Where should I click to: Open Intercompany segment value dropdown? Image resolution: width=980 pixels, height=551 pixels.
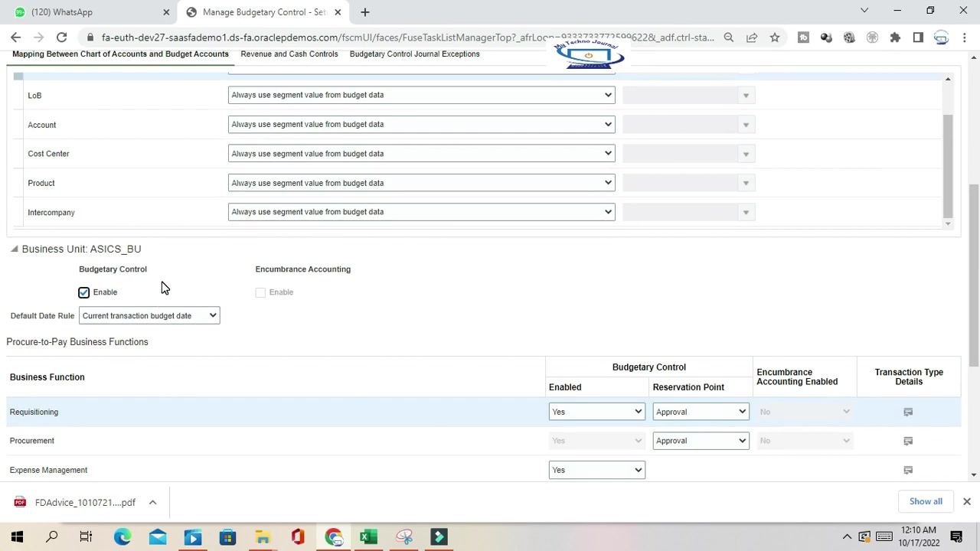421,212
